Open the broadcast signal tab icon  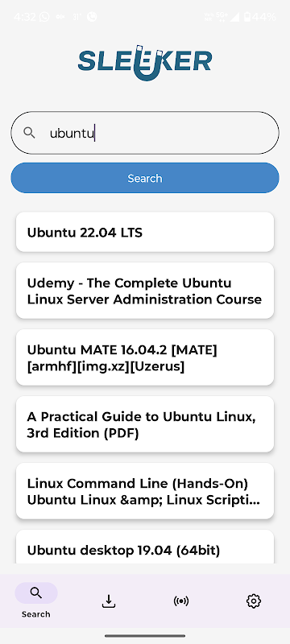(181, 601)
